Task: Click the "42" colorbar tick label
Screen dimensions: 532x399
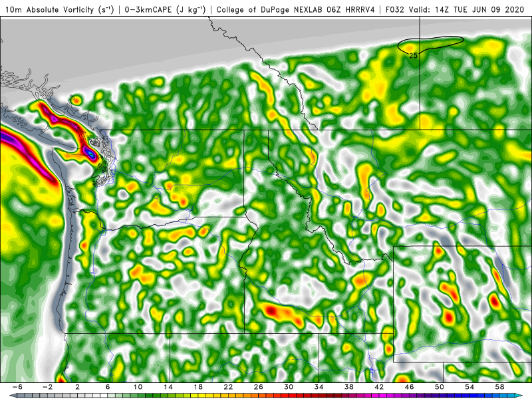Action: (379, 387)
